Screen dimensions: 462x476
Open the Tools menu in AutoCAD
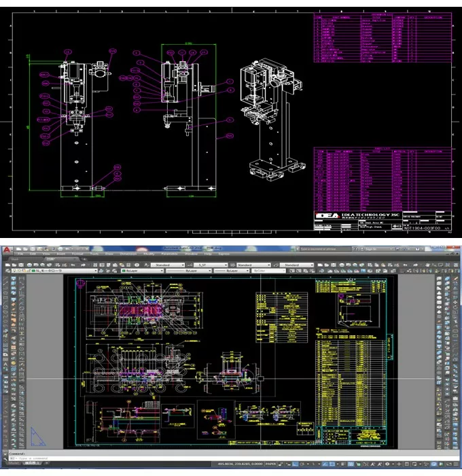coord(94,254)
